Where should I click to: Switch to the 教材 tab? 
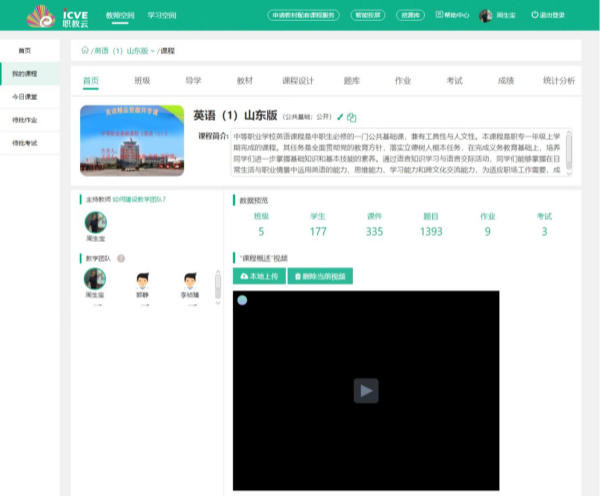[245, 81]
